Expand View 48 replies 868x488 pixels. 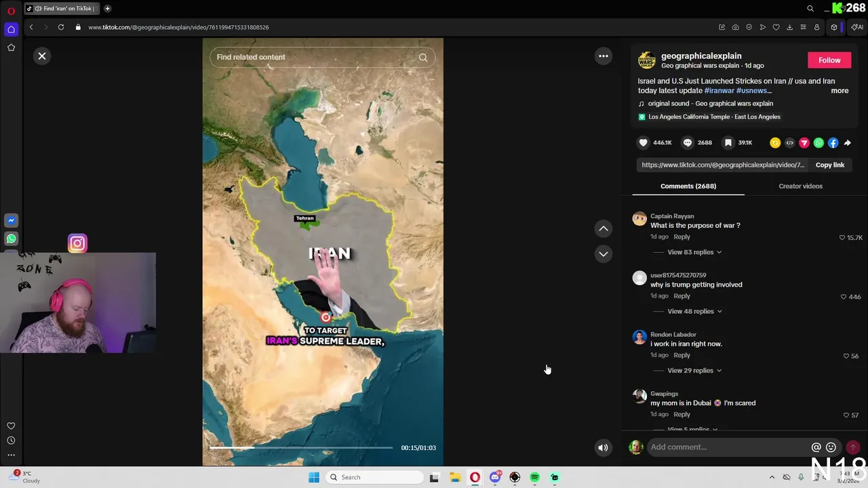tap(694, 311)
